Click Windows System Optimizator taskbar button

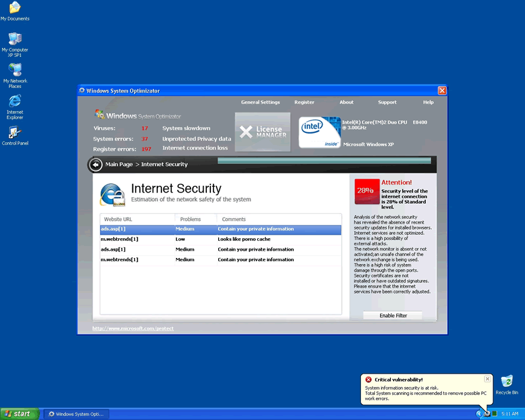(77, 414)
